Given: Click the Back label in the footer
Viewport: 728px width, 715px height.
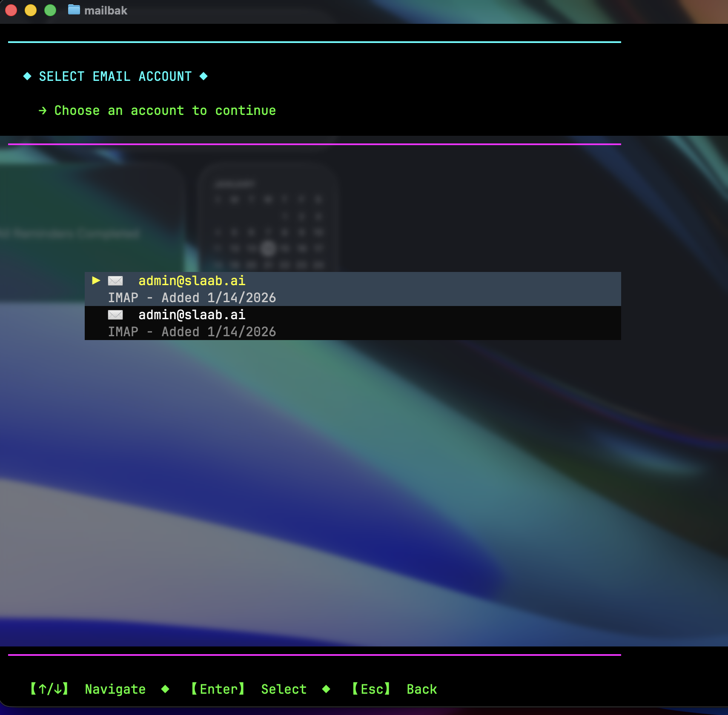Looking at the screenshot, I should (x=422, y=689).
